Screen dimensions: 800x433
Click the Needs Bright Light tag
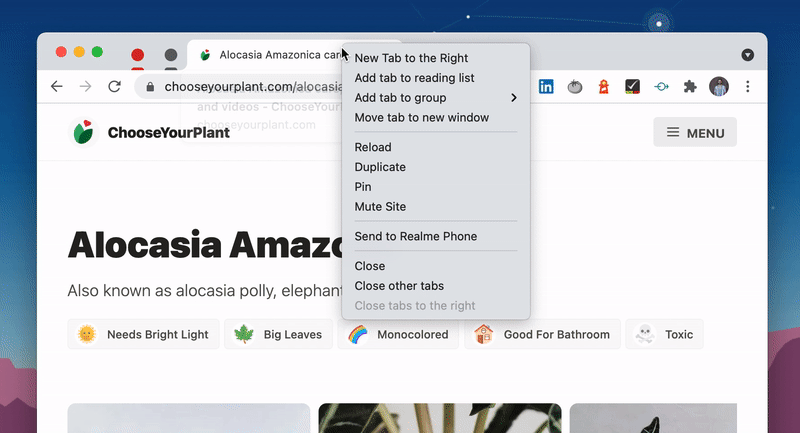[x=143, y=335]
